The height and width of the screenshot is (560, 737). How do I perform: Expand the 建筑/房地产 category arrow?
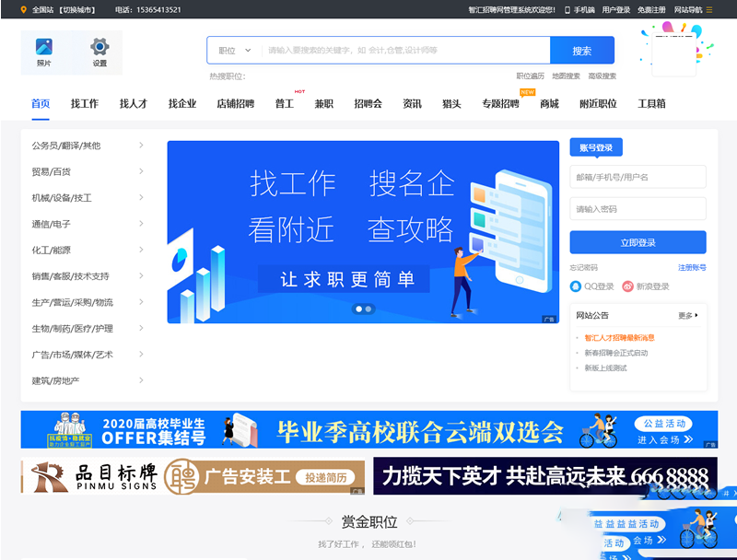pyautogui.click(x=141, y=380)
